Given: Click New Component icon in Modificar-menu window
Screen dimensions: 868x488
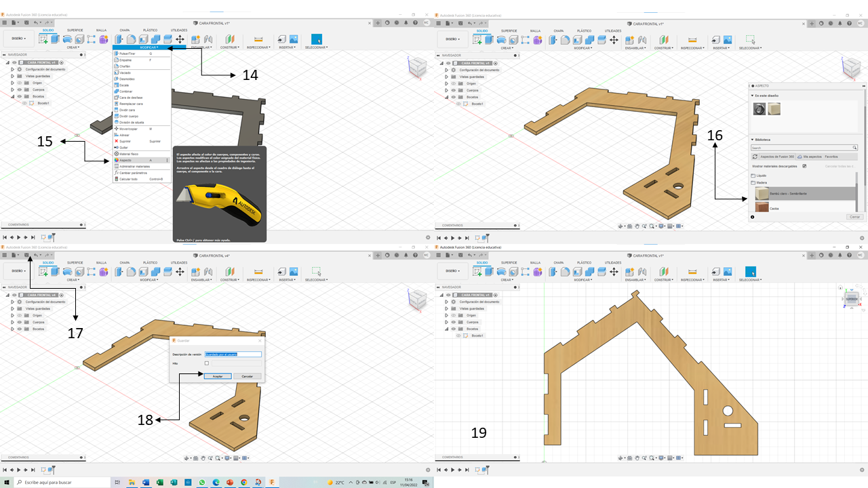Looking at the screenshot, I should click(x=195, y=40).
